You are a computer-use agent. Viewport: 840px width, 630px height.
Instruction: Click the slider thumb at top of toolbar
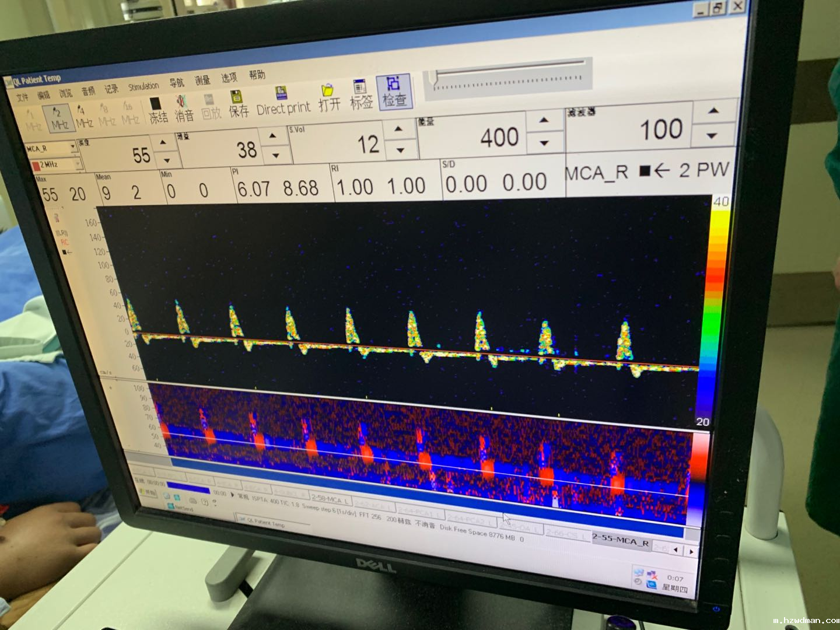point(433,78)
